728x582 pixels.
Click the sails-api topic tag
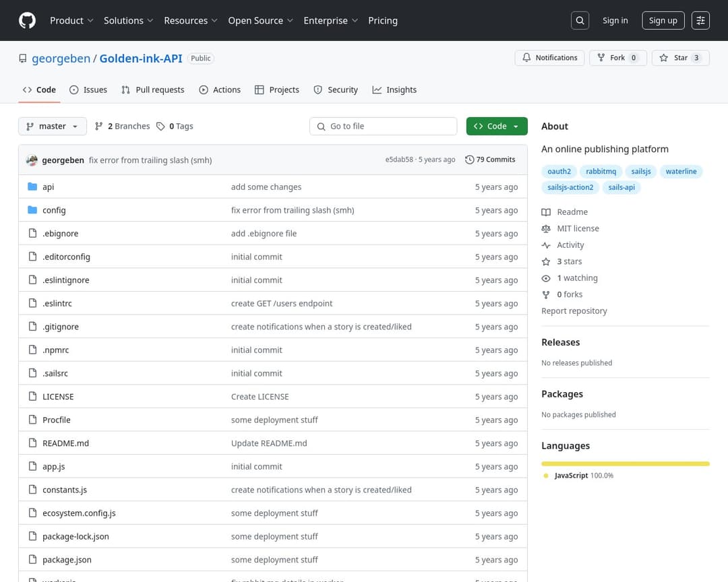pos(621,187)
